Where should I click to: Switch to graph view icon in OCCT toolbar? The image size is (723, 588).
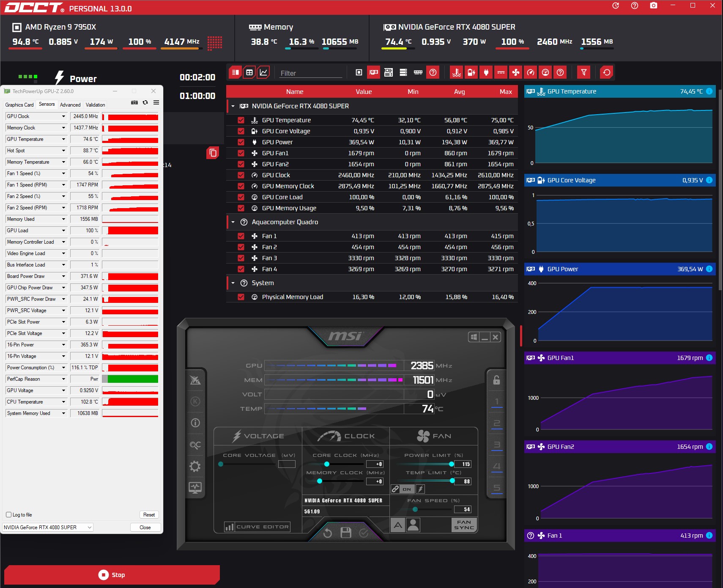click(x=263, y=72)
